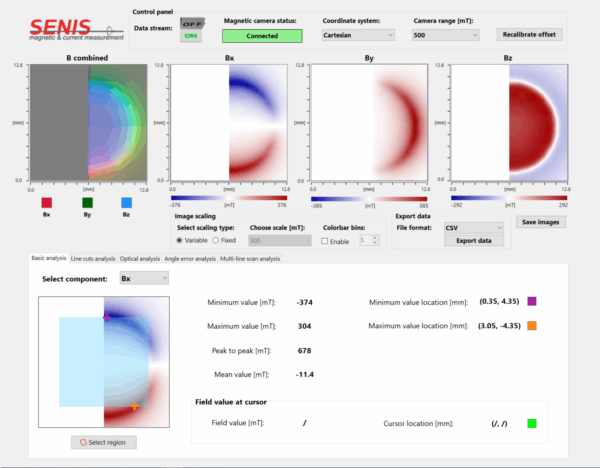Click the blue Bz legend swatch
Image resolution: width=600 pixels, height=468 pixels.
tap(126, 201)
